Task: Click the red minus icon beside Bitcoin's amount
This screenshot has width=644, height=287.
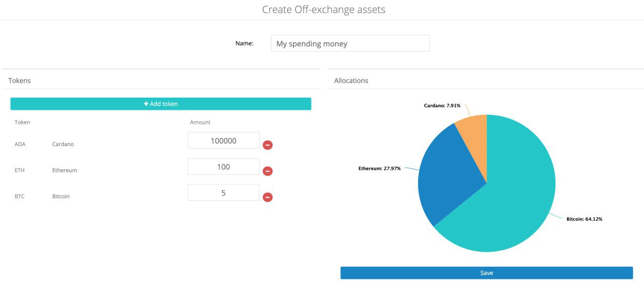Action: [268, 197]
